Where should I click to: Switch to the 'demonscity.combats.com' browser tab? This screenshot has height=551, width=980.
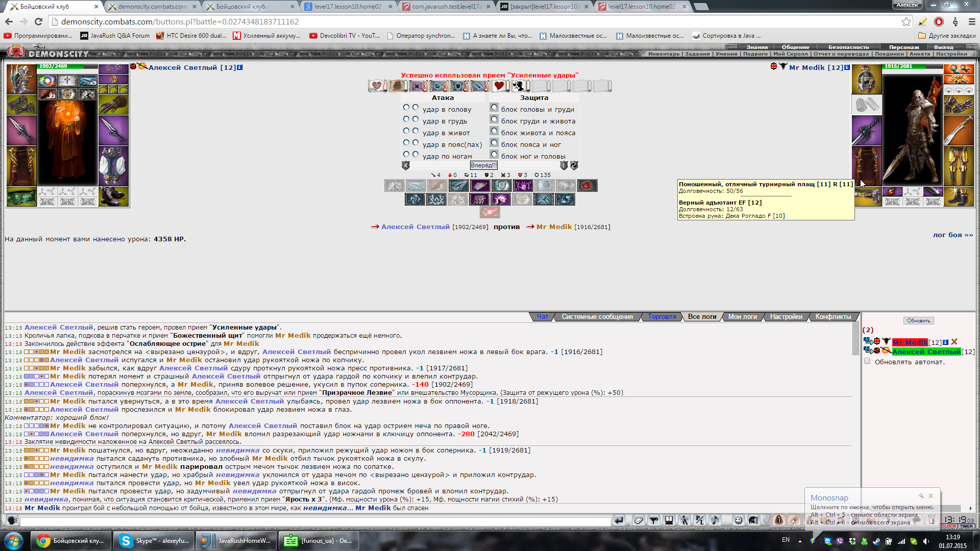(x=152, y=6)
